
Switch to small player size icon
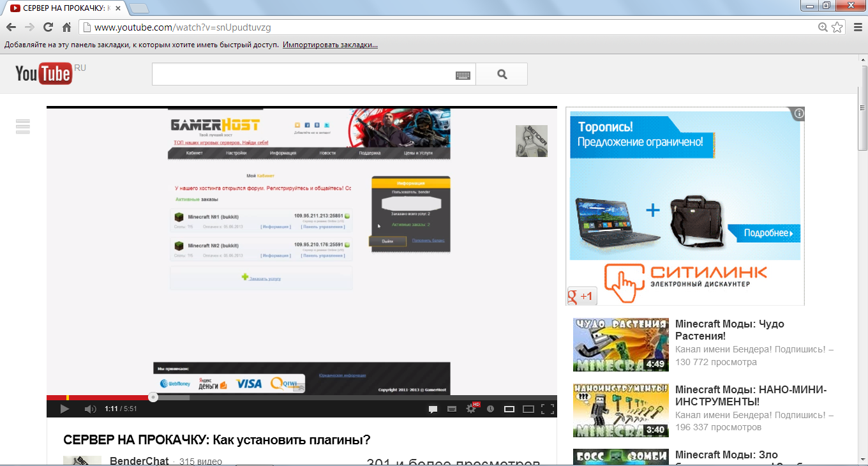coord(509,409)
